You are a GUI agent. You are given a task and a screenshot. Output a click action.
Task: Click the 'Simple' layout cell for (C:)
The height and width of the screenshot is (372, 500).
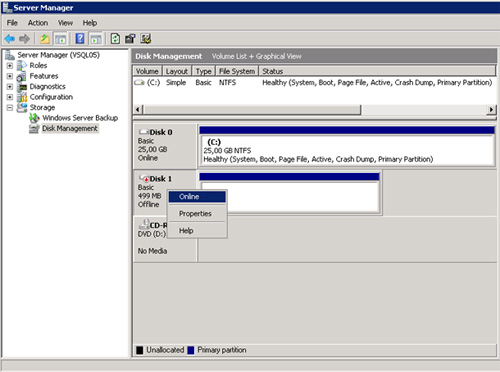click(176, 82)
